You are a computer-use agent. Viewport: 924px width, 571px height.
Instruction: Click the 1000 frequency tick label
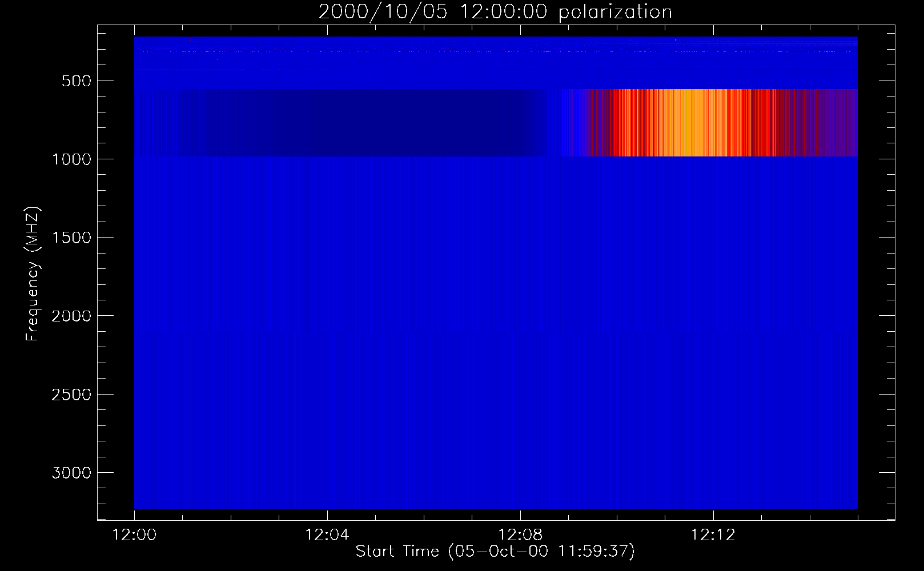pyautogui.click(x=71, y=159)
